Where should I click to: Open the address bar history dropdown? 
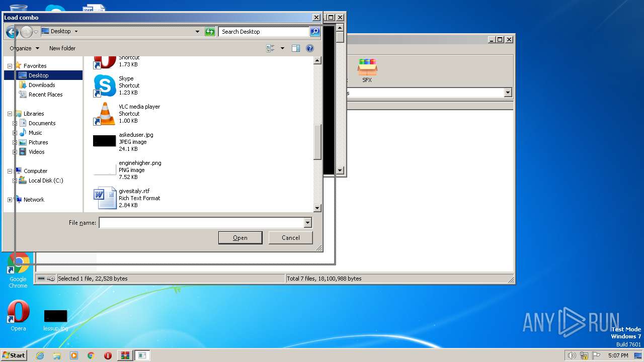tap(197, 32)
